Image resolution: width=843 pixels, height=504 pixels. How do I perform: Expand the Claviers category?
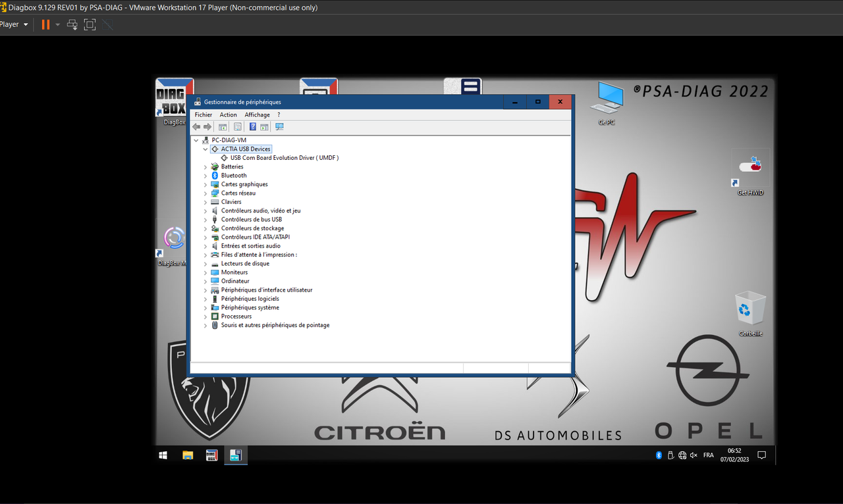click(205, 202)
